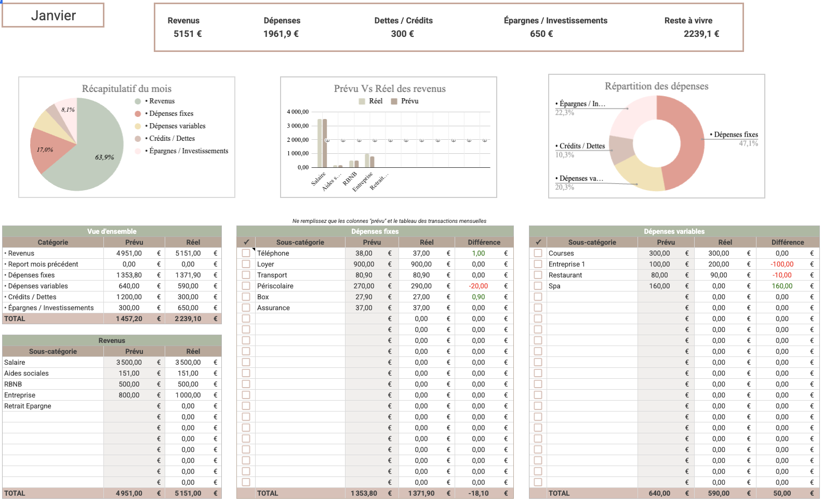
Task: Click the Prévu legend swatch in bar chart
Action: [x=394, y=101]
